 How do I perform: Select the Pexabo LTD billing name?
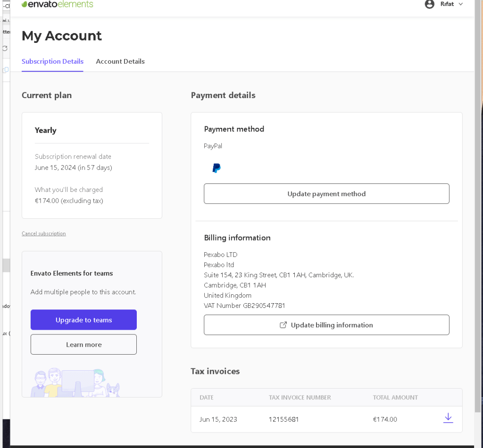pyautogui.click(x=221, y=255)
